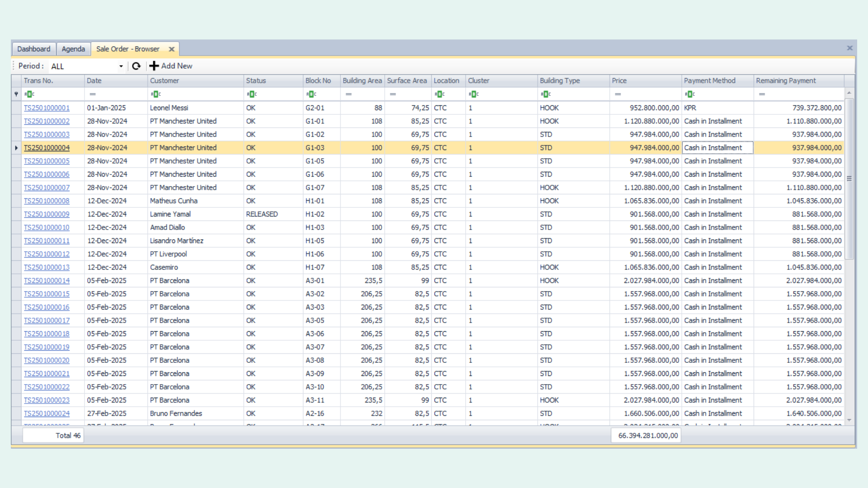This screenshot has height=488, width=868.
Task: Click the Price column equals filter icon
Action: coord(618,94)
